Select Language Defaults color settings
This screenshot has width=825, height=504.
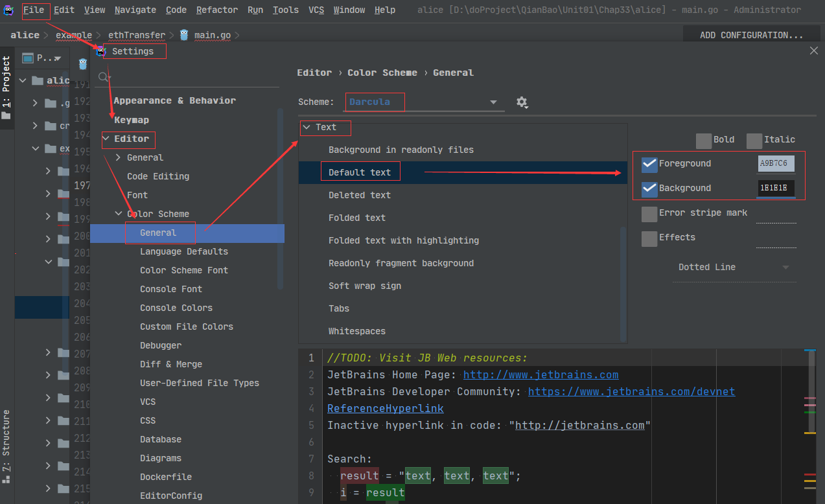tap(184, 251)
